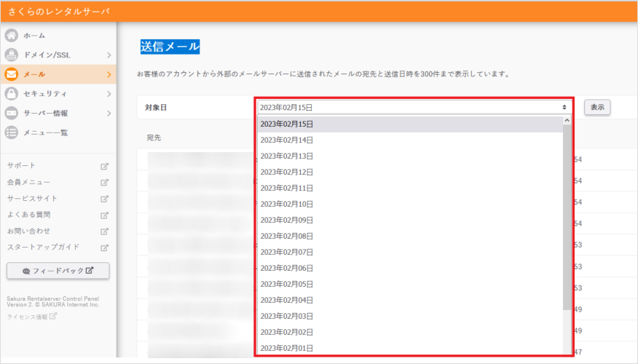Click external link icon next to サポート

[104, 166]
